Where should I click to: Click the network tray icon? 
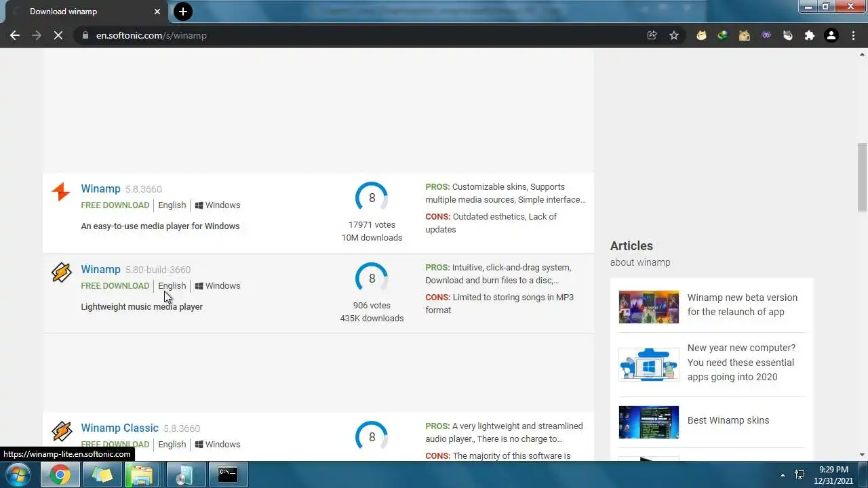pyautogui.click(x=800, y=475)
